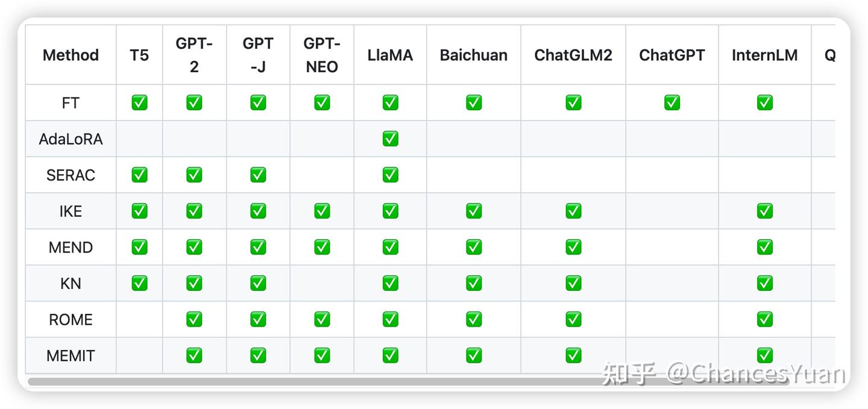Click the SERAC checkmark under GPT-2
868x409 pixels.
pyautogui.click(x=194, y=175)
